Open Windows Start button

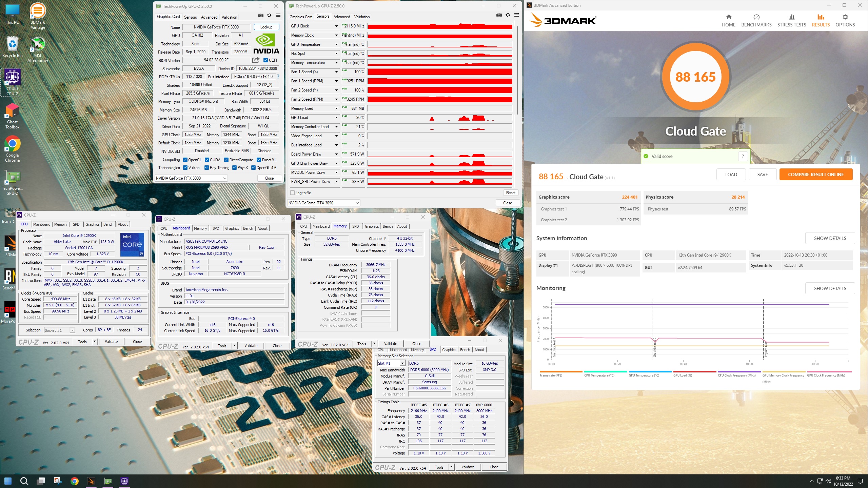pos(8,481)
